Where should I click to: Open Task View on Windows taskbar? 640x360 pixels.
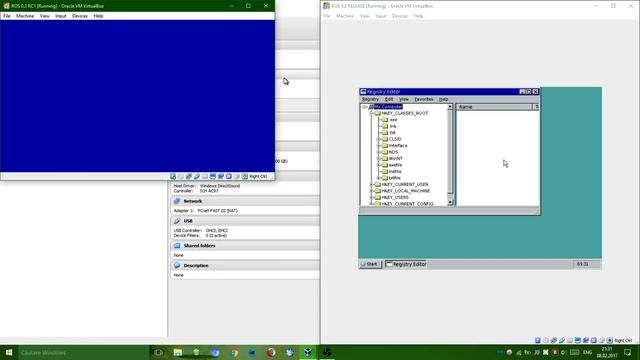(x=158, y=352)
